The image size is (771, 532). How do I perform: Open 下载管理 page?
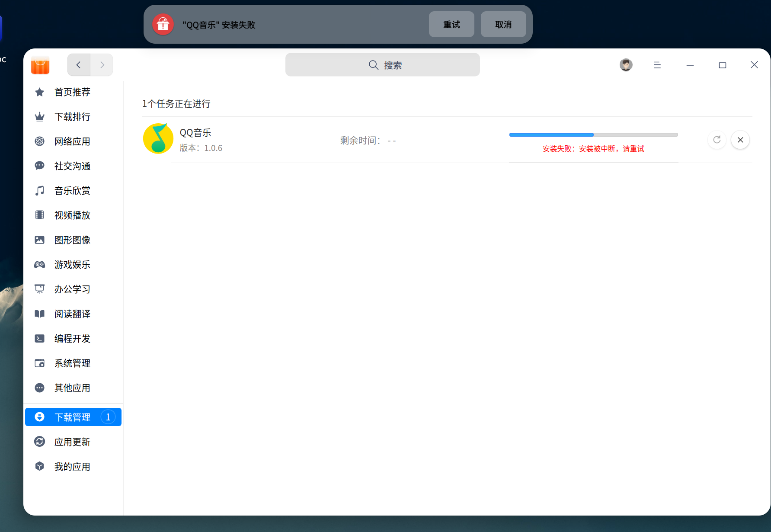pyautogui.click(x=74, y=417)
